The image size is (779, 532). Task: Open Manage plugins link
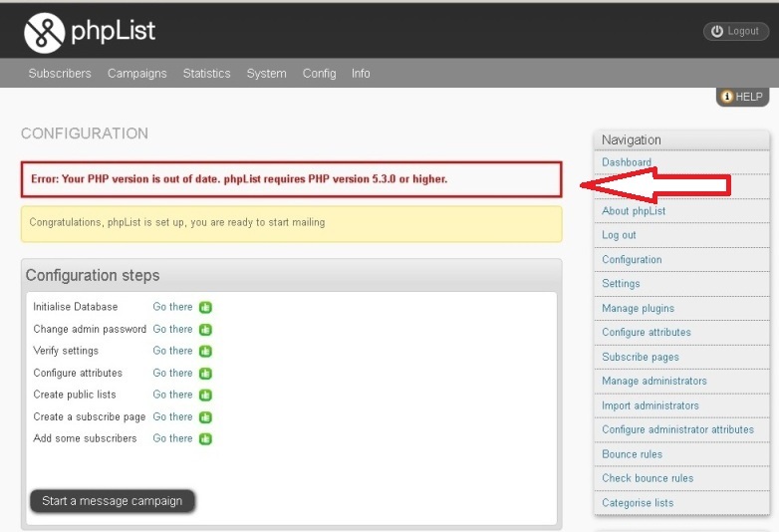tap(638, 309)
